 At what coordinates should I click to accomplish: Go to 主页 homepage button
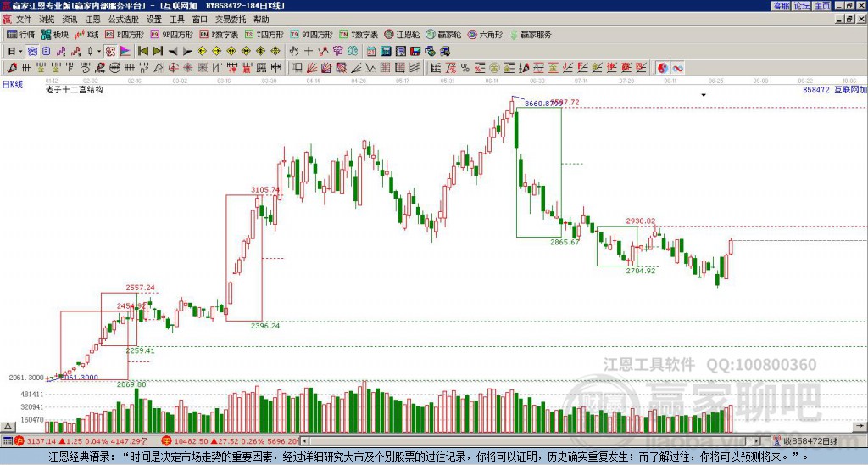(x=822, y=6)
